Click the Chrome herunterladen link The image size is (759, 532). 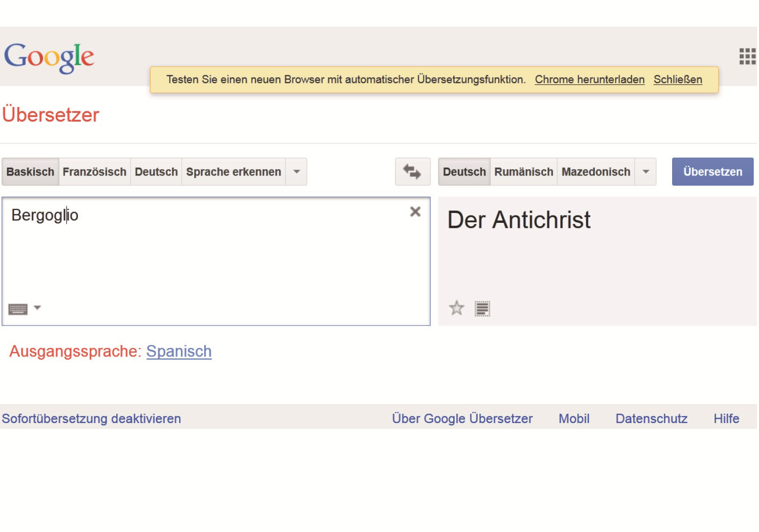[x=589, y=79]
